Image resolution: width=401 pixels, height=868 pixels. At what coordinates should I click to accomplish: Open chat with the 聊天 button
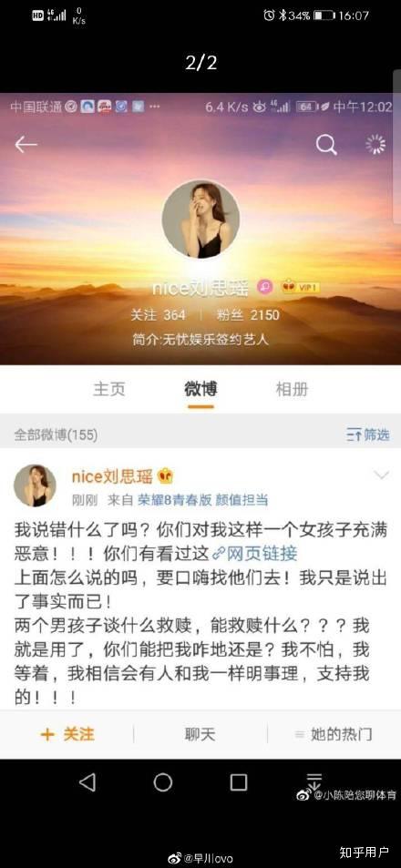point(200,735)
